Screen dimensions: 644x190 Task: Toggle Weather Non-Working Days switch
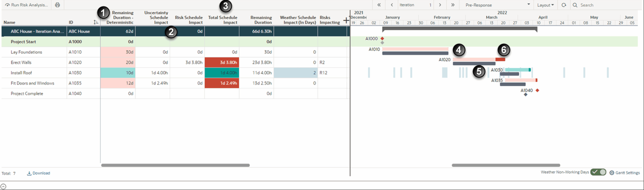coord(598,172)
